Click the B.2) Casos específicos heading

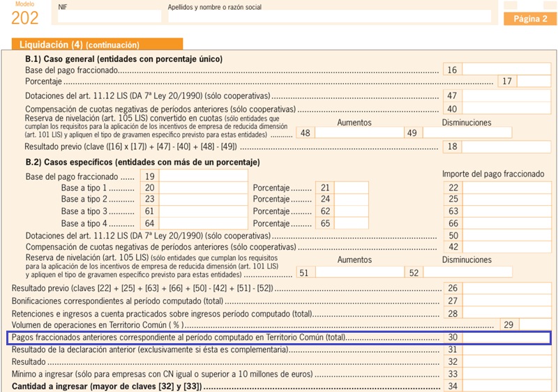[x=143, y=163]
